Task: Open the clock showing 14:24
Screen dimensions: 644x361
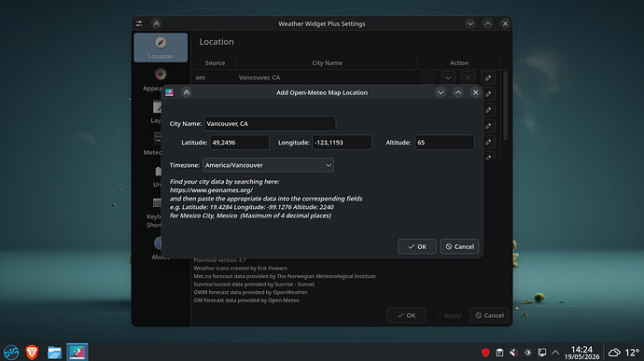Action: point(582,353)
